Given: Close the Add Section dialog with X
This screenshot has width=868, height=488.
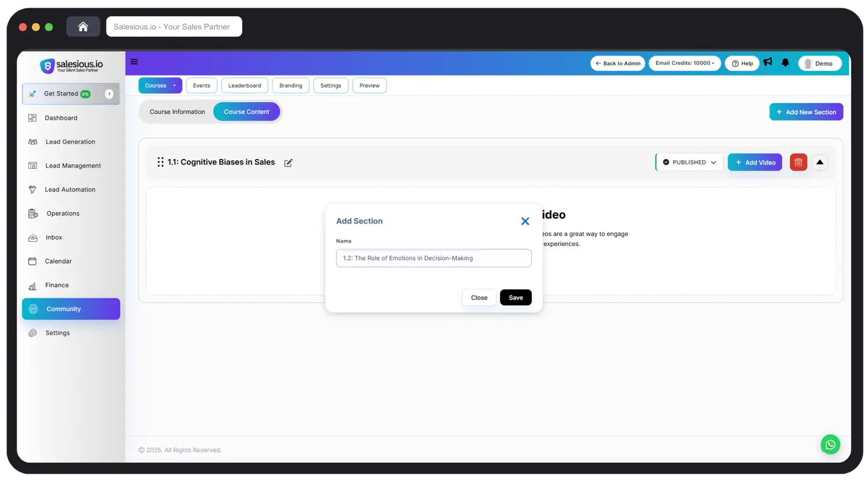Looking at the screenshot, I should click(x=525, y=221).
